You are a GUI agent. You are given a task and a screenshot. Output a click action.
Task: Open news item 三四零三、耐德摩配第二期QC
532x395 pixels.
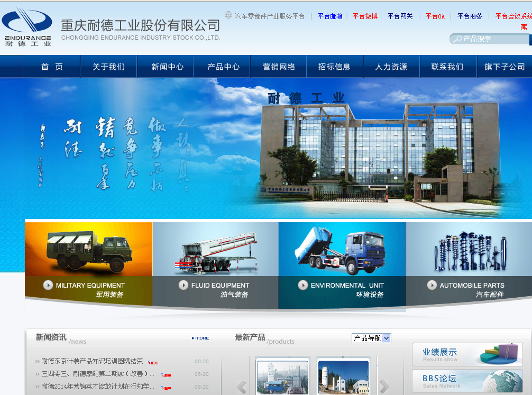(x=98, y=374)
